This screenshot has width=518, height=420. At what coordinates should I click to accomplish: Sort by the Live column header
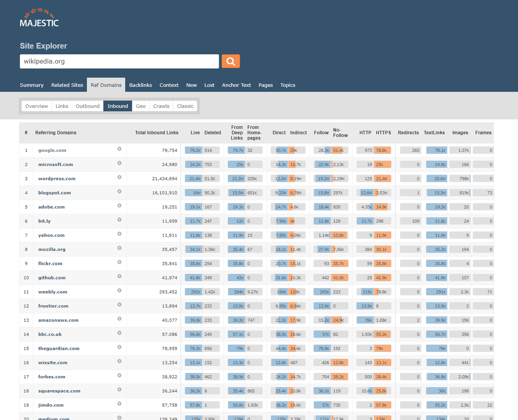195,133
